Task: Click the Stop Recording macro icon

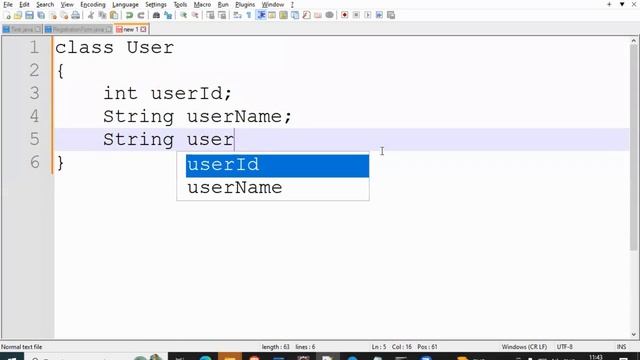Action: pyautogui.click(x=356, y=16)
